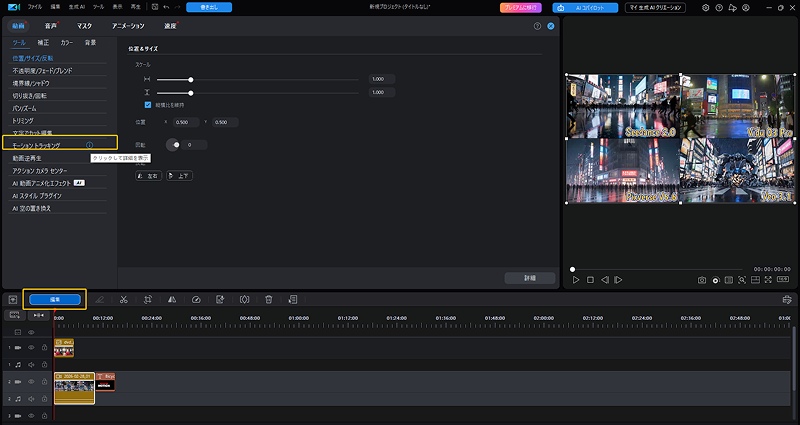This screenshot has width=800, height=425.
Task: Click the 16:9 aspect ratio icon
Action: pyautogui.click(x=783, y=280)
